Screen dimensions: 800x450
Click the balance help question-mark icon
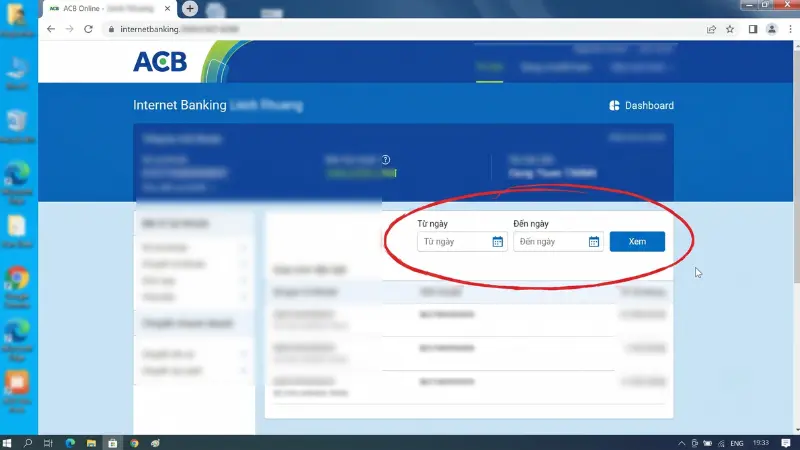coord(386,160)
